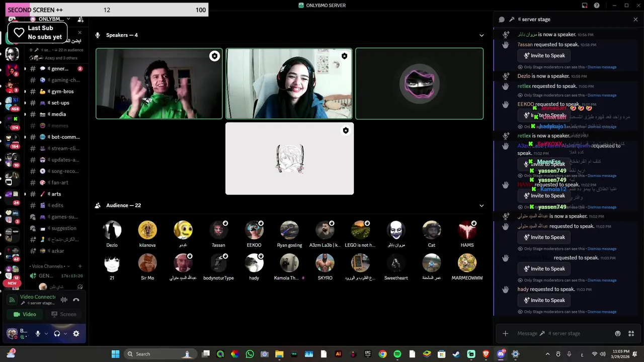Open WhatsApp from the taskbar

(x=250, y=354)
